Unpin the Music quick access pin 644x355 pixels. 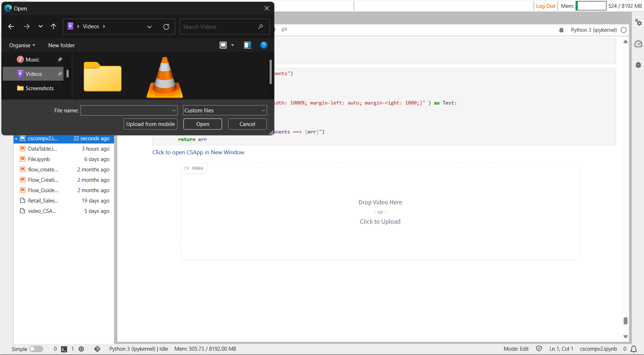coord(60,60)
